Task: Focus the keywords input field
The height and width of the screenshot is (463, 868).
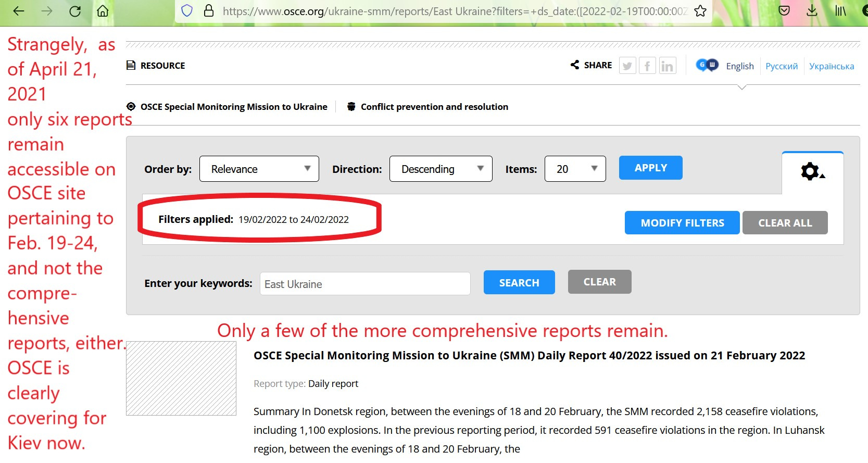Action: click(x=365, y=284)
